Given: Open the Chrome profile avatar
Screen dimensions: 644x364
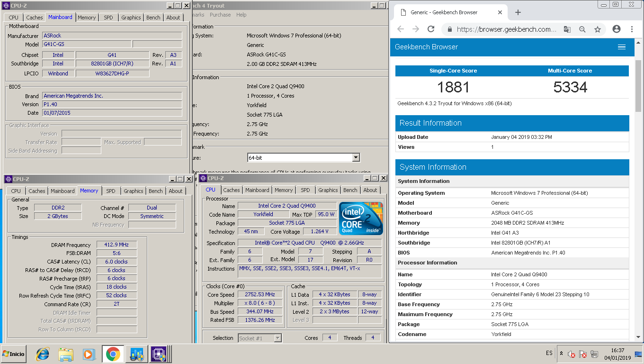Looking at the screenshot, I should pos(617,29).
